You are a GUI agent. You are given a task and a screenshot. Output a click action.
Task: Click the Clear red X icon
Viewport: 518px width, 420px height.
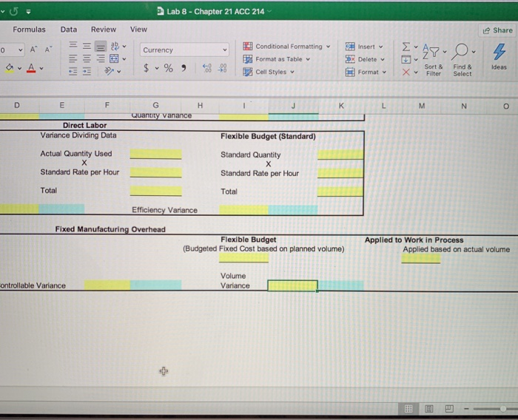point(406,72)
